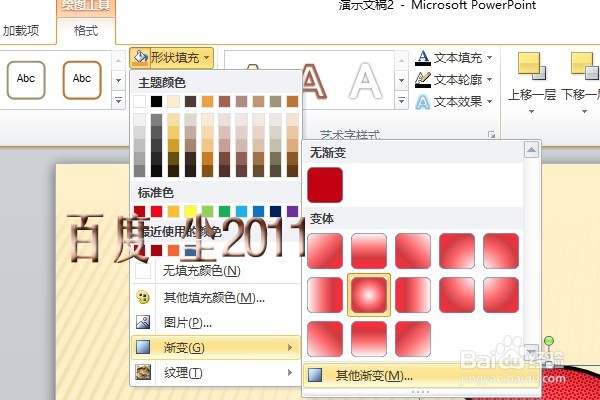
Task: Open the 文本轮廓 text outline dropdown arrow
Action: [x=489, y=80]
